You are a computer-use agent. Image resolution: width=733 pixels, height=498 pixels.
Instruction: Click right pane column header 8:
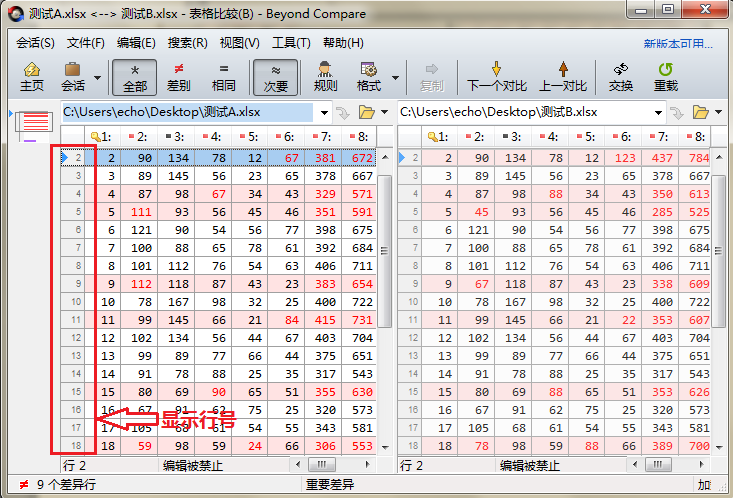point(697,137)
